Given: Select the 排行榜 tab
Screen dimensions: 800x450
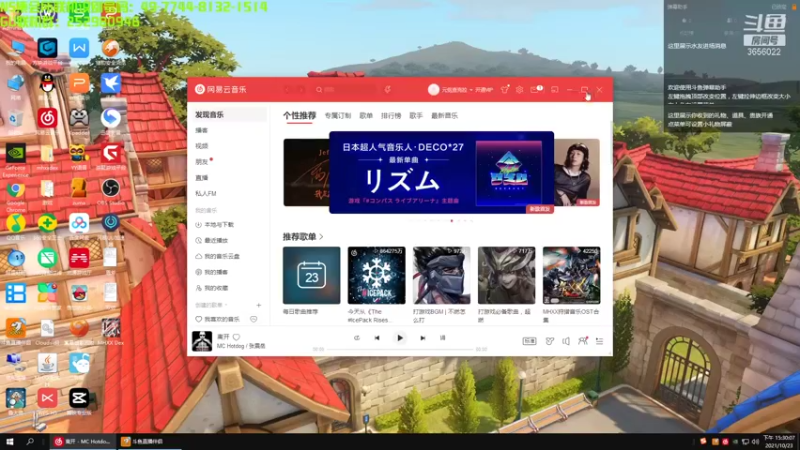Looking at the screenshot, I should click(391, 116).
